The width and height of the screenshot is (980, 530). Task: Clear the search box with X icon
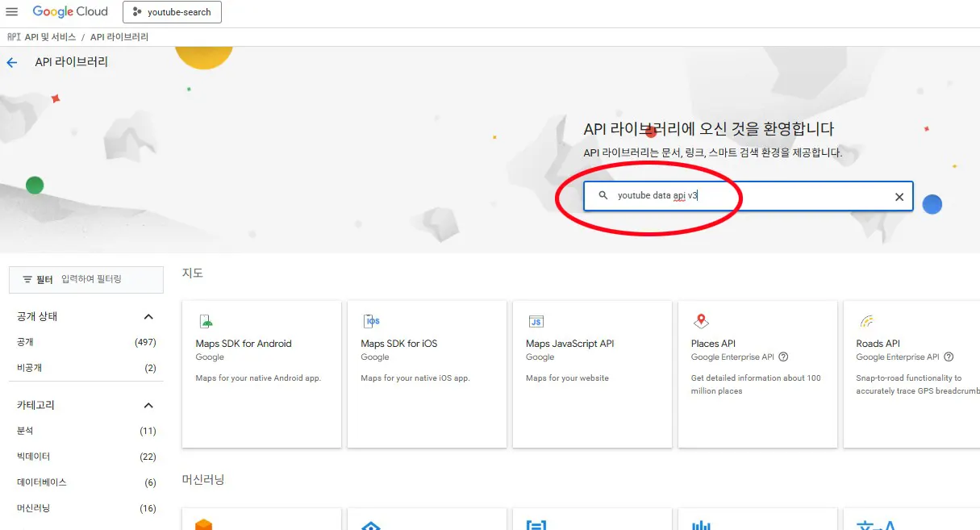click(899, 197)
